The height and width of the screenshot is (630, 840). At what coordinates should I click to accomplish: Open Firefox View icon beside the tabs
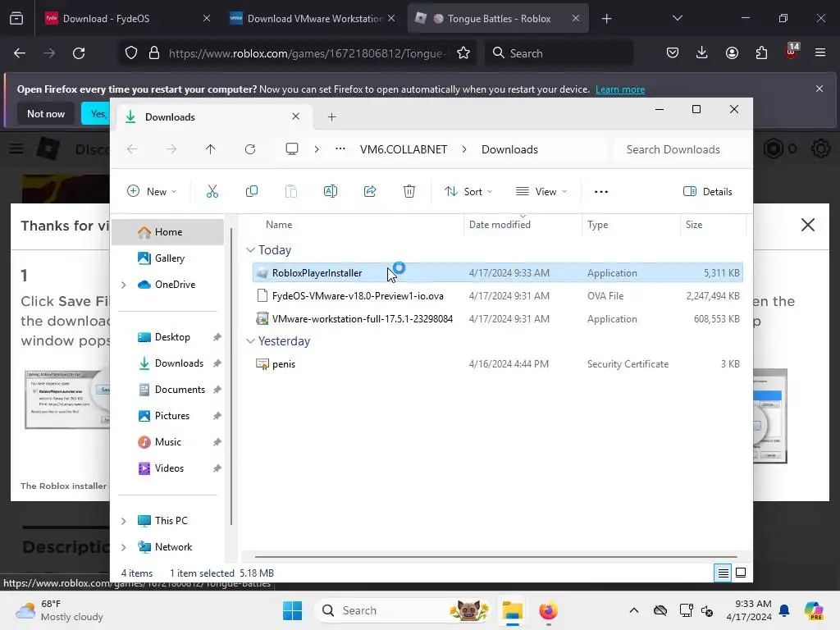coord(16,19)
